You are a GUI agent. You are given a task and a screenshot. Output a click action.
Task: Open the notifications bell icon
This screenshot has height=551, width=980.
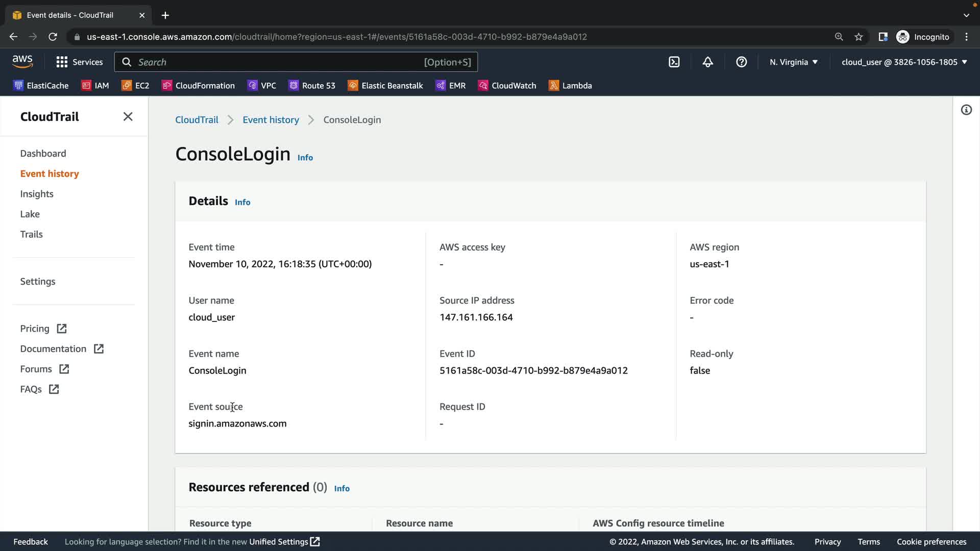click(707, 62)
